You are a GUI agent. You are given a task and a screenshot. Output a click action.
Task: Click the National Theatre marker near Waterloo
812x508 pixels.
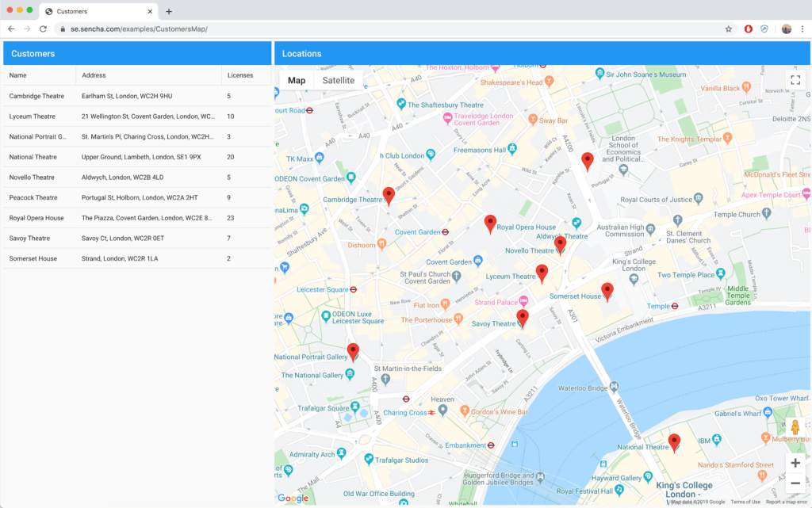tap(675, 441)
